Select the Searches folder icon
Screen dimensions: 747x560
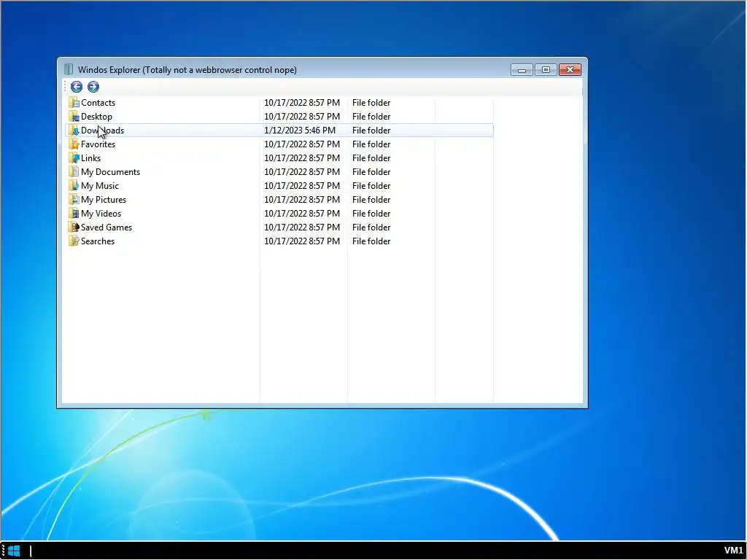(x=74, y=241)
